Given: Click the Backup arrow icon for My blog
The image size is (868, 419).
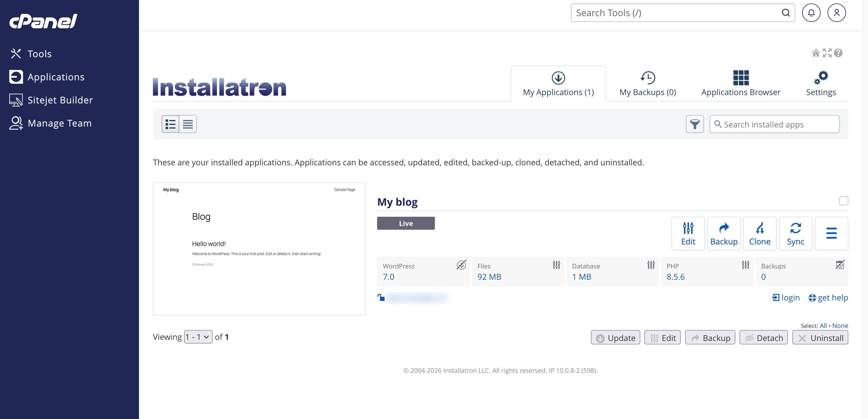Looking at the screenshot, I should click(x=724, y=233).
